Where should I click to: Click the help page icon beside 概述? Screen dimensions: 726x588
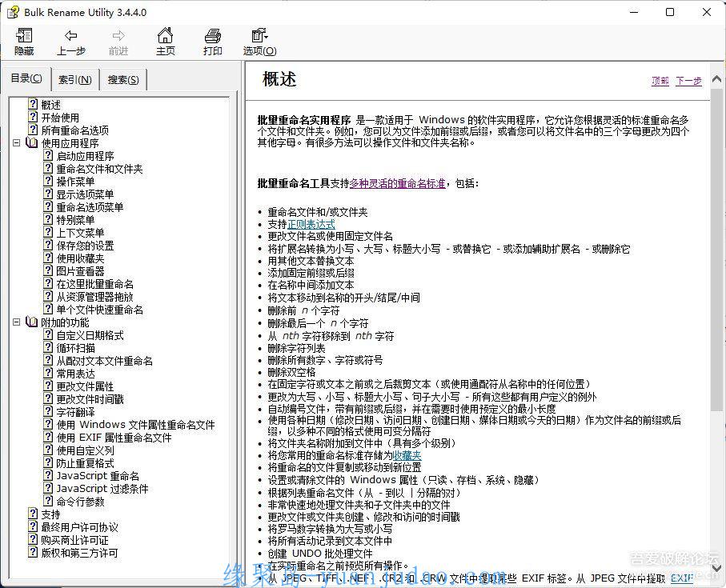[33, 104]
